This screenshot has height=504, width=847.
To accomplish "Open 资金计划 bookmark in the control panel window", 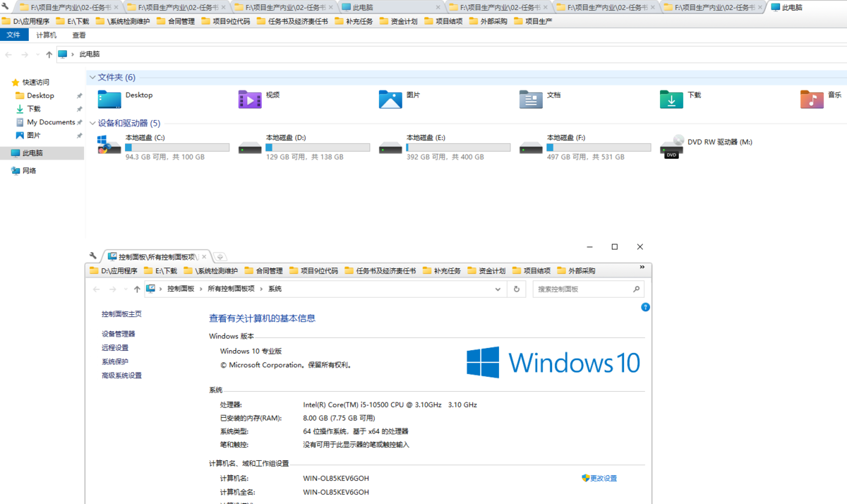I will tap(486, 271).
